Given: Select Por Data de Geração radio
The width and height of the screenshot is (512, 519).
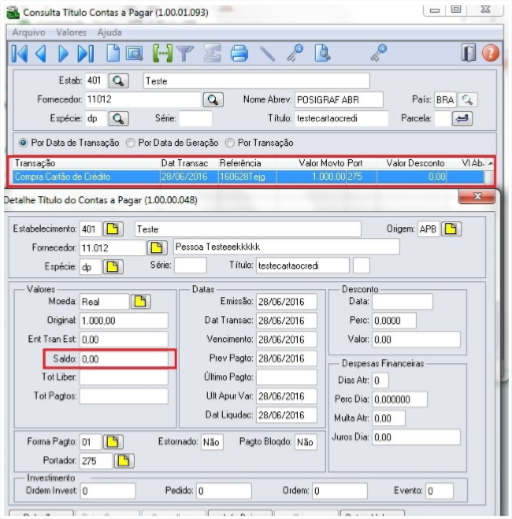Looking at the screenshot, I should coord(130,143).
